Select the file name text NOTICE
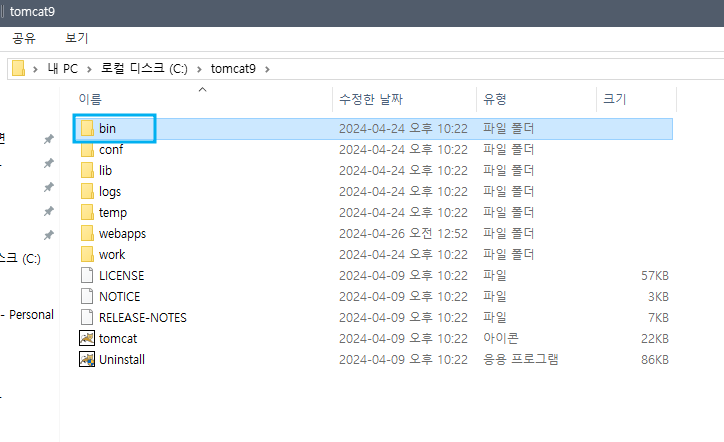724x442 pixels. pos(120,297)
